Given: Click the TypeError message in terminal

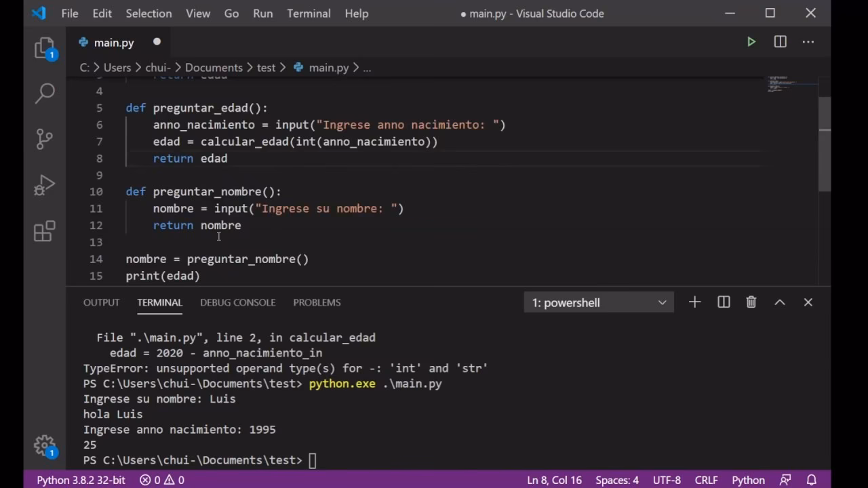Looking at the screenshot, I should click(285, 369).
